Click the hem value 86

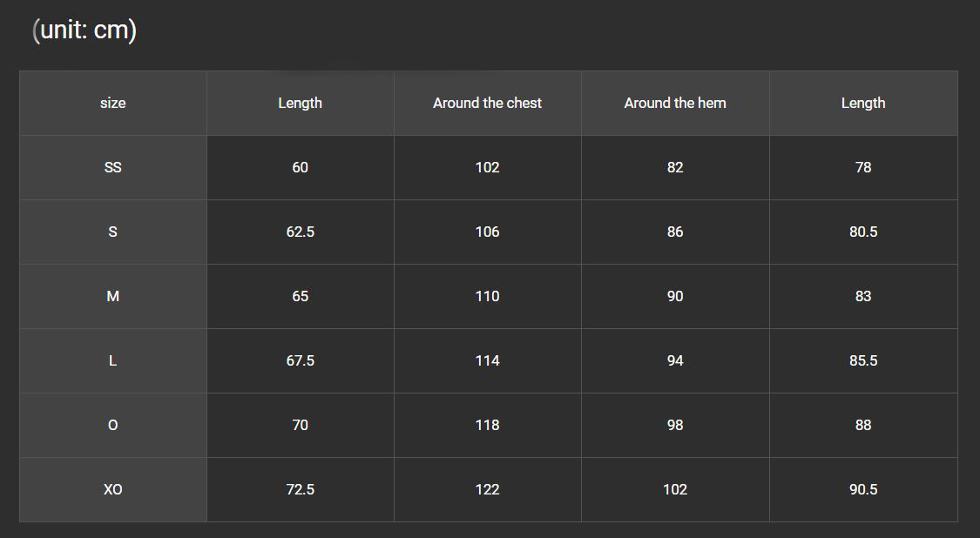[675, 232]
